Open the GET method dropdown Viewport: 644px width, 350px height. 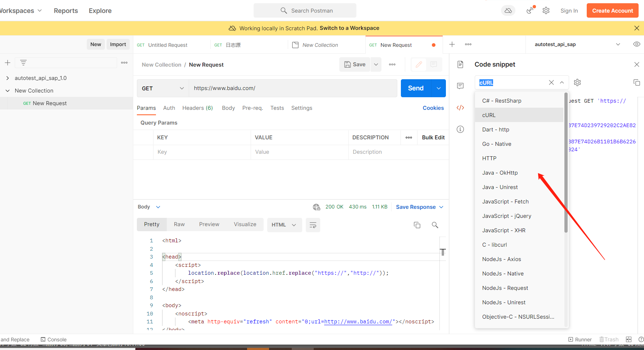pos(163,88)
